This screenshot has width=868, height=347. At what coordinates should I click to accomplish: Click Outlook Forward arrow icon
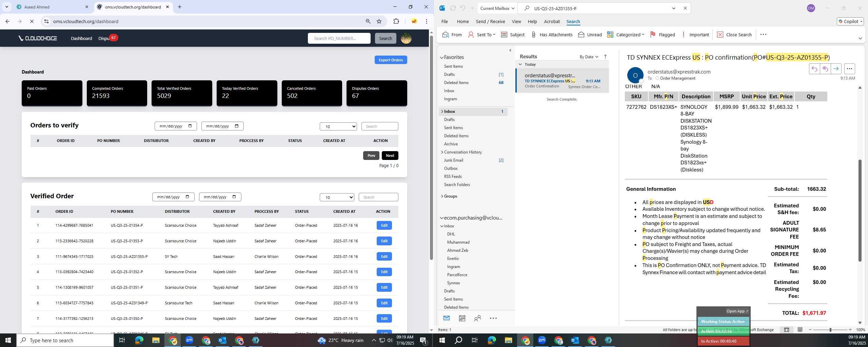click(836, 69)
